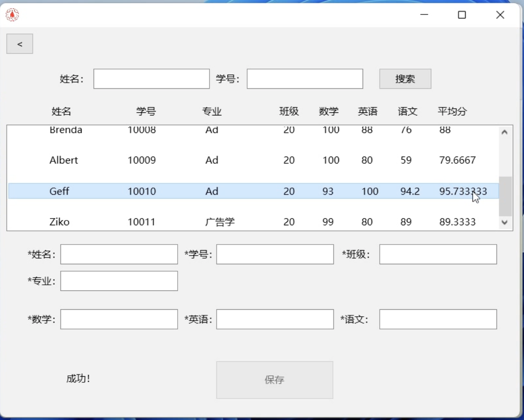Click the *专业 form input field

pos(119,281)
